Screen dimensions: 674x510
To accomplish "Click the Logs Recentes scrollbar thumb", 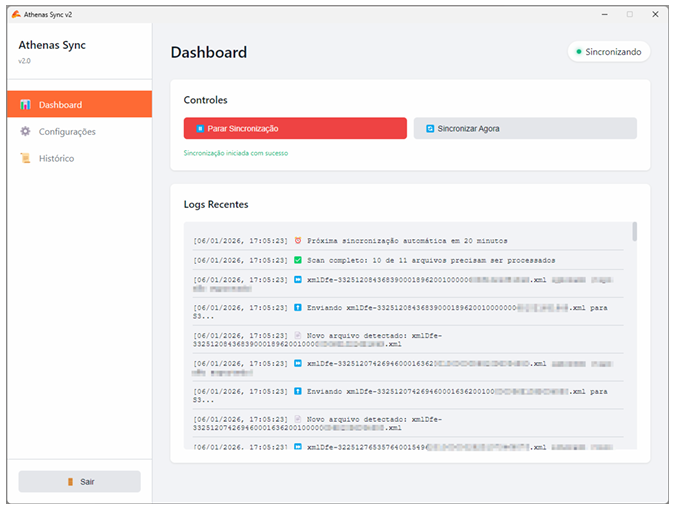I will 634,232.
